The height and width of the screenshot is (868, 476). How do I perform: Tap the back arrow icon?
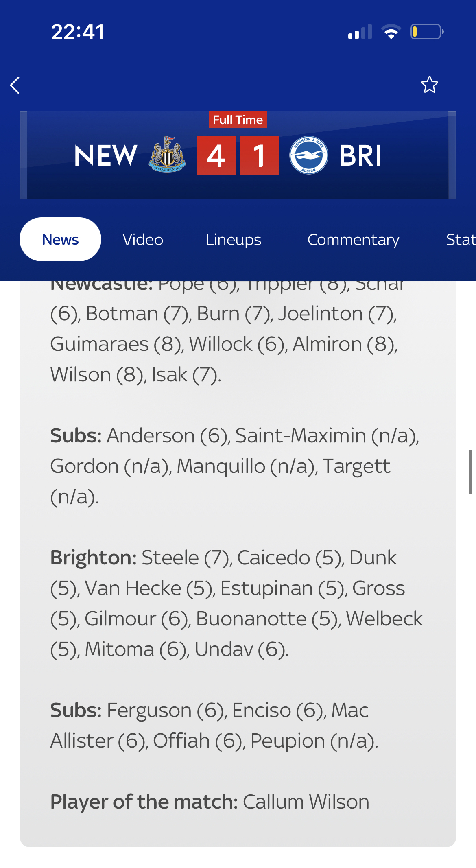[15, 85]
